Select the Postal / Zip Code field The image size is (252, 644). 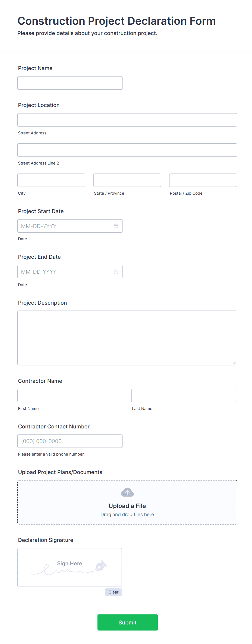click(203, 180)
